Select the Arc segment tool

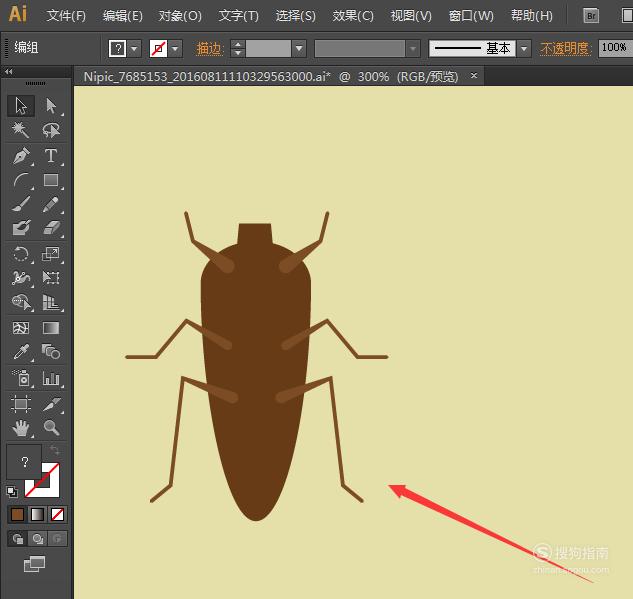tap(21, 180)
